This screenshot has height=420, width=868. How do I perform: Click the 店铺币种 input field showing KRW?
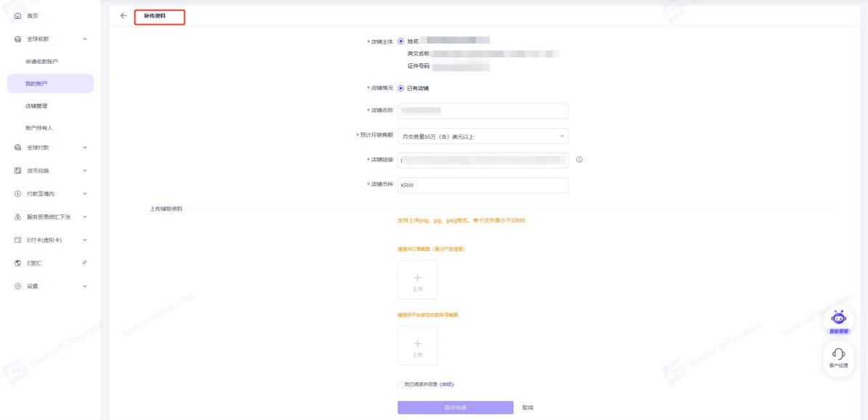483,185
